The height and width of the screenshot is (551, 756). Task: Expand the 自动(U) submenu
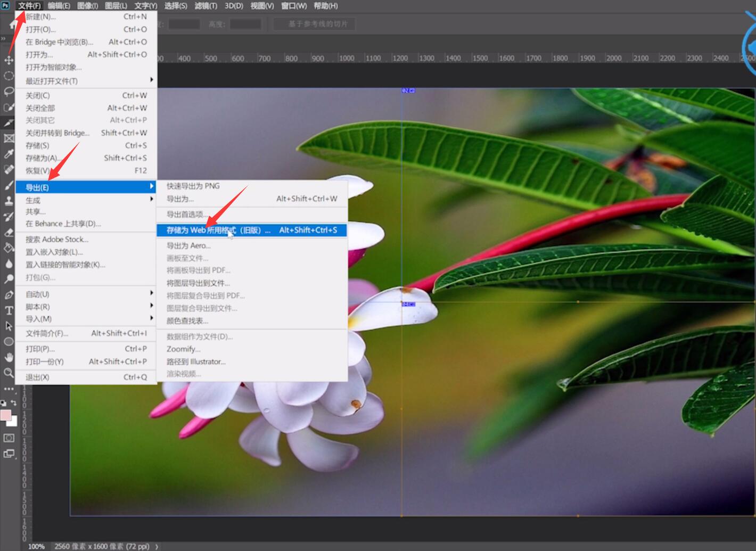(86, 294)
